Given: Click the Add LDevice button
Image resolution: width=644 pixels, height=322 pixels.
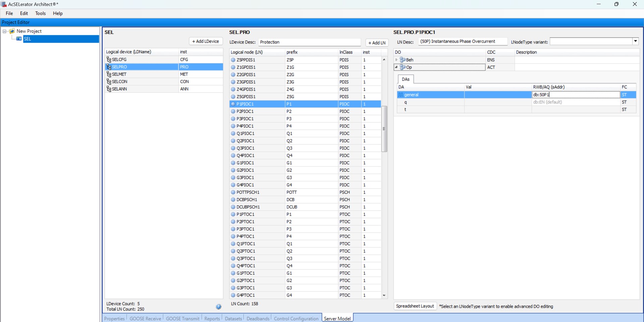Looking at the screenshot, I should click(x=206, y=41).
